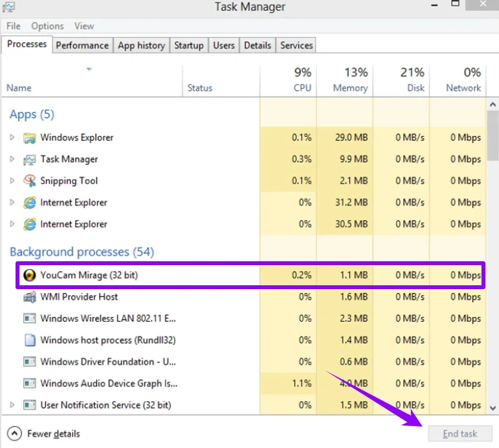Open the Startup tab

pos(189,45)
